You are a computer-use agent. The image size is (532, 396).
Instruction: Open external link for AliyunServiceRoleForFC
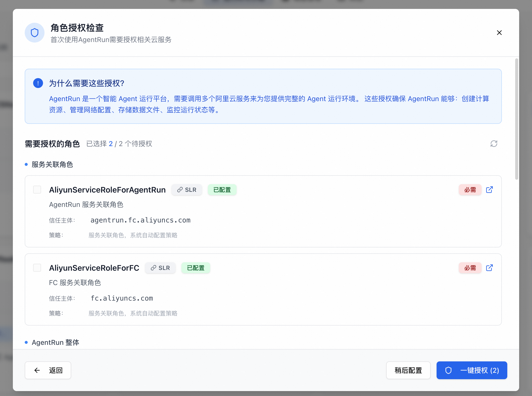(x=489, y=268)
